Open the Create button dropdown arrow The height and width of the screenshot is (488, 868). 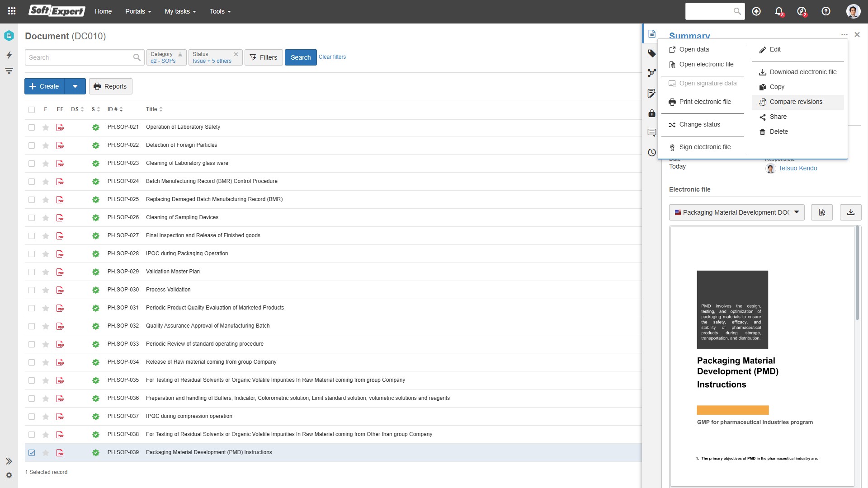[75, 86]
